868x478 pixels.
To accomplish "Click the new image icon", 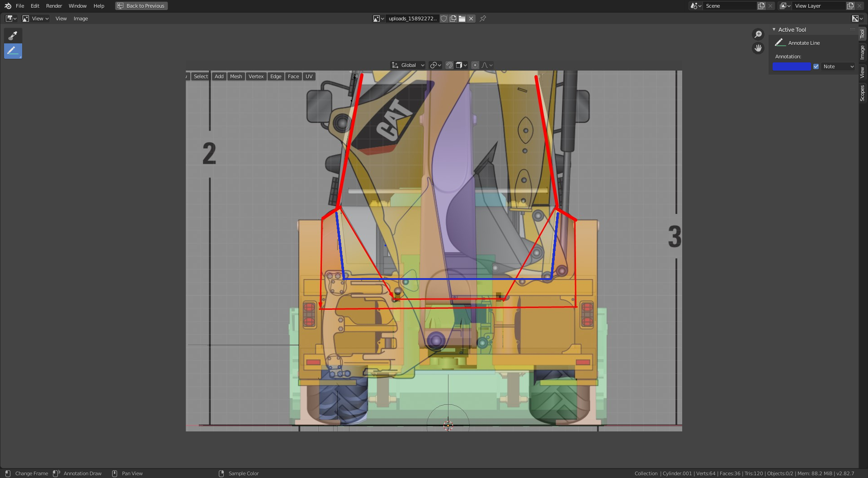I will [453, 19].
